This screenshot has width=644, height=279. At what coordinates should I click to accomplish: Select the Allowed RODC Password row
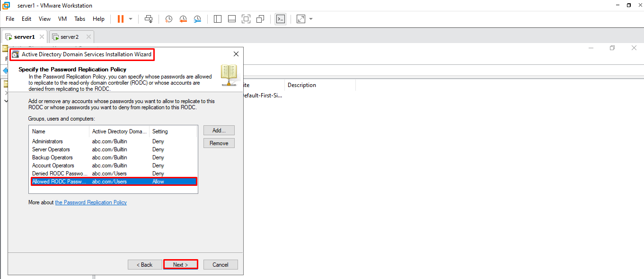(x=114, y=182)
